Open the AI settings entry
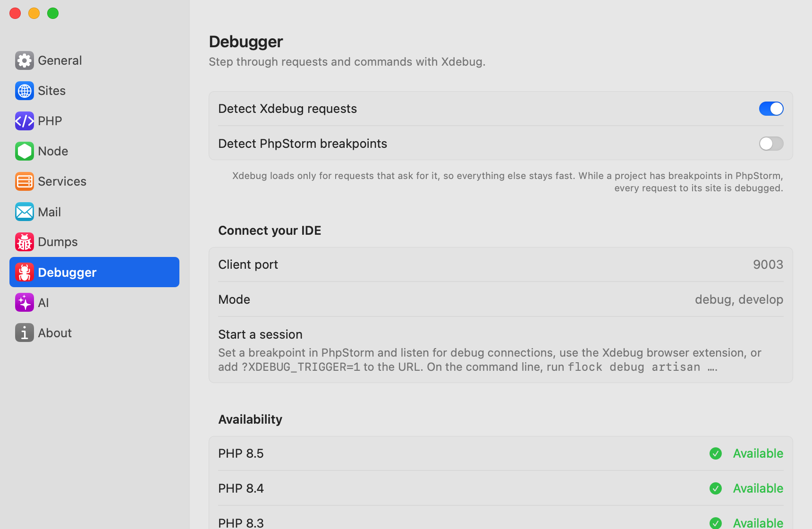The width and height of the screenshot is (812, 529). click(x=94, y=302)
